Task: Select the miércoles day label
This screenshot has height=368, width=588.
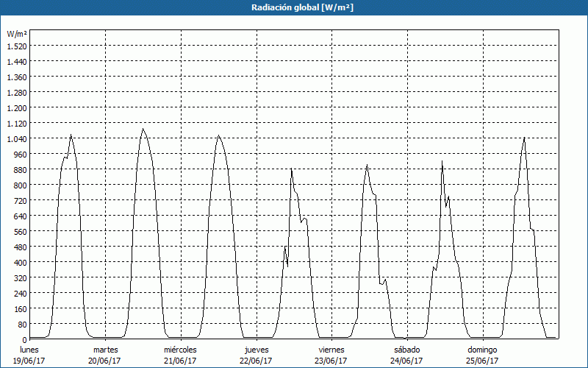Action: point(180,350)
